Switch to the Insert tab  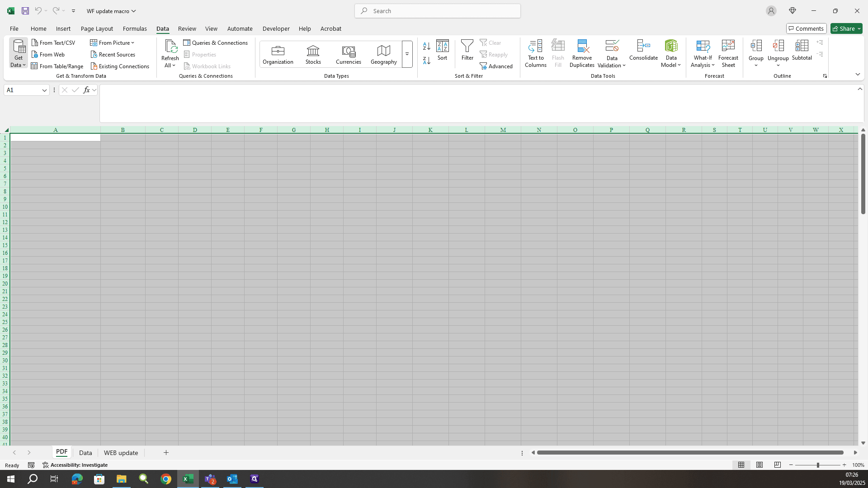coord(63,28)
